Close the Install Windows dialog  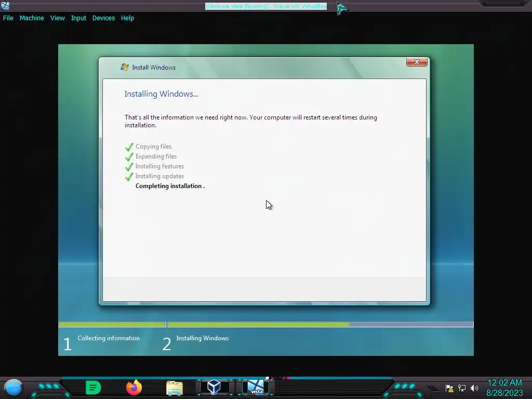417,62
